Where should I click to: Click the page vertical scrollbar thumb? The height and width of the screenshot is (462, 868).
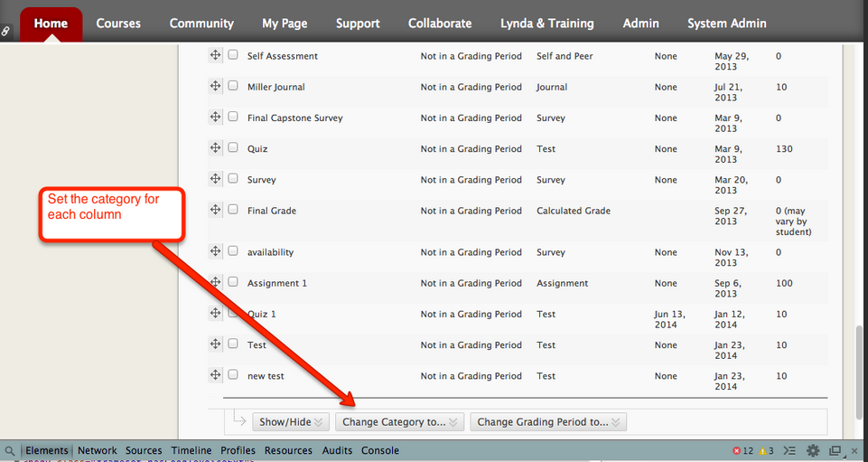click(860, 372)
